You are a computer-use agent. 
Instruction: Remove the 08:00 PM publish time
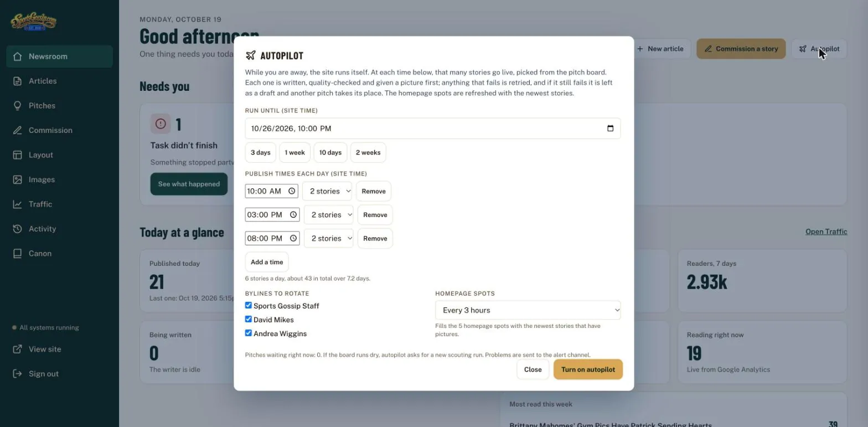click(x=375, y=239)
